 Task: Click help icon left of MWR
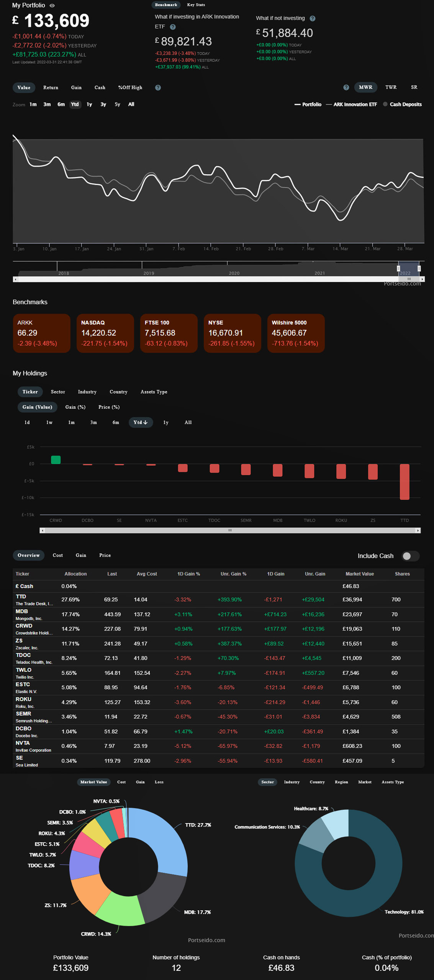click(346, 87)
